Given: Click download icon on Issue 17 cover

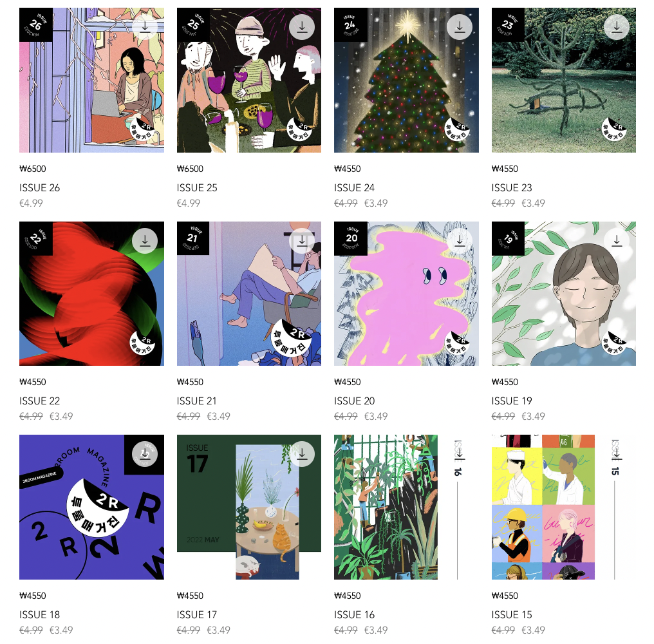Looking at the screenshot, I should click(x=302, y=454).
